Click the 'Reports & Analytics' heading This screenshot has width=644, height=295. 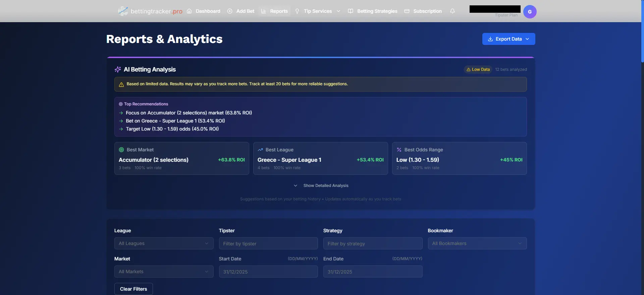164,39
